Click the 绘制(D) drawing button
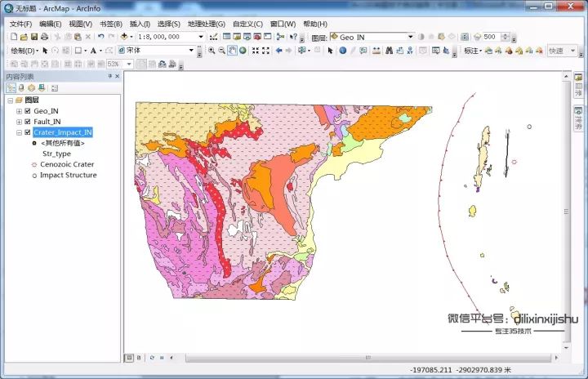This screenshot has width=588, height=379. click(24, 51)
